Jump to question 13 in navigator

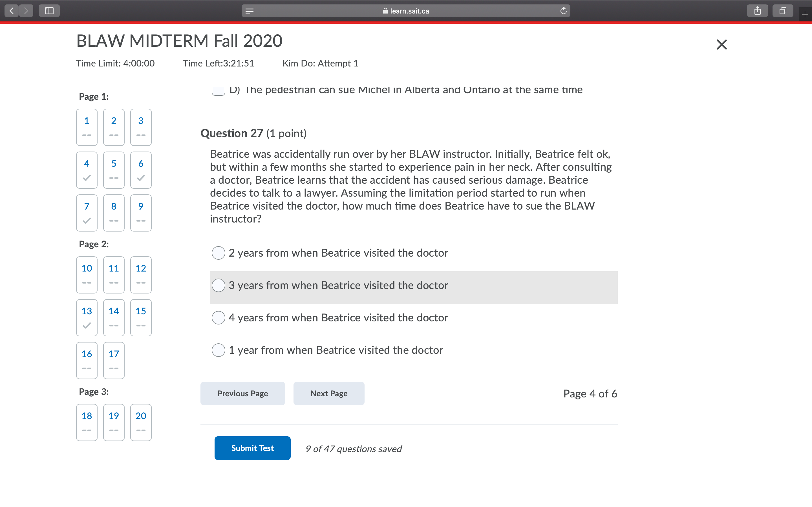87,317
